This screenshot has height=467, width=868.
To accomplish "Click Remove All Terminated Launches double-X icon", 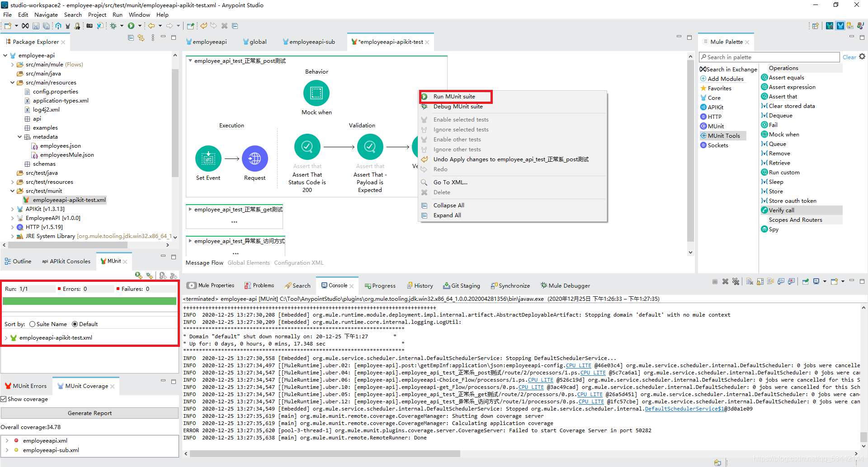I will 736,281.
